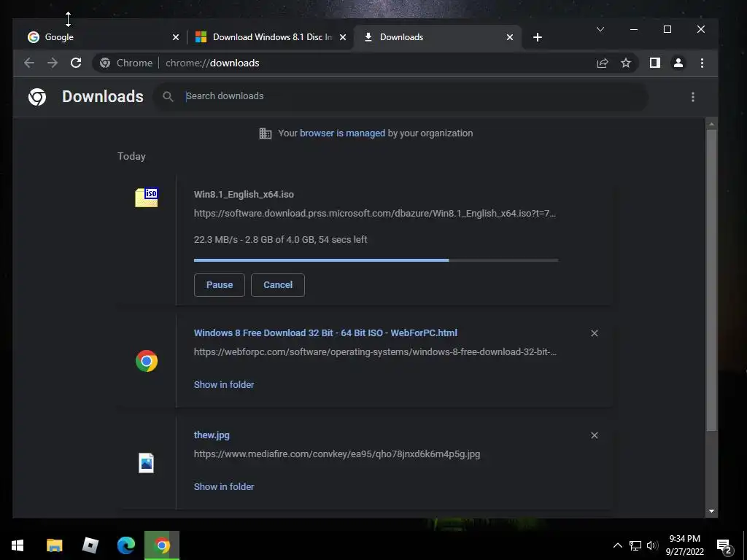Click the downloads page scrollbar thumb
The height and width of the screenshot is (560, 747).
(711, 281)
